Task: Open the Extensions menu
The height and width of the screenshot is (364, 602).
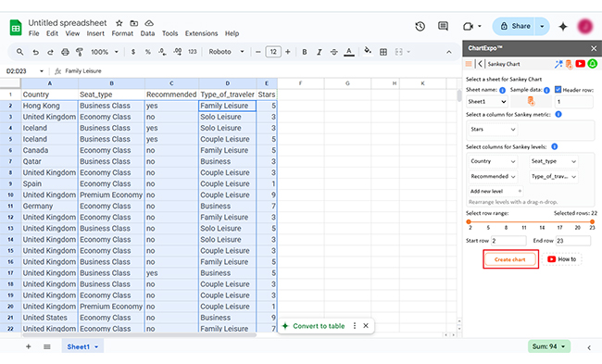Action: point(201,33)
